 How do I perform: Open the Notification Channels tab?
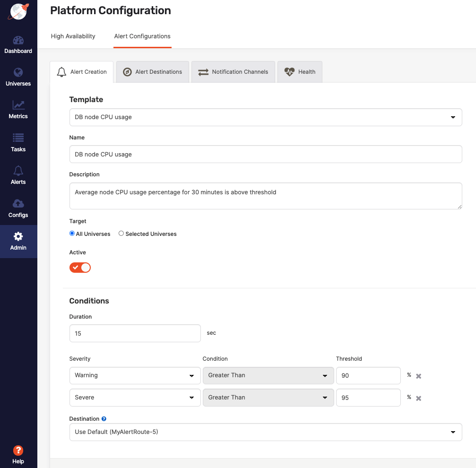pyautogui.click(x=233, y=72)
